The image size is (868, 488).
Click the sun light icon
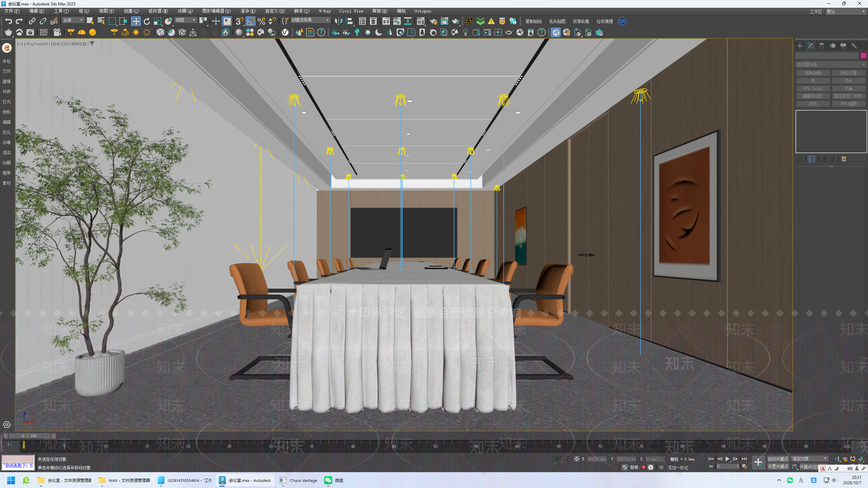[136, 32]
